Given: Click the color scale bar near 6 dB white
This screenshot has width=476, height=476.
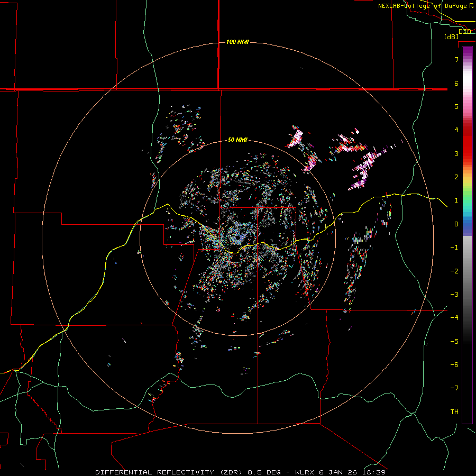Looking at the screenshot, I should 467,84.
